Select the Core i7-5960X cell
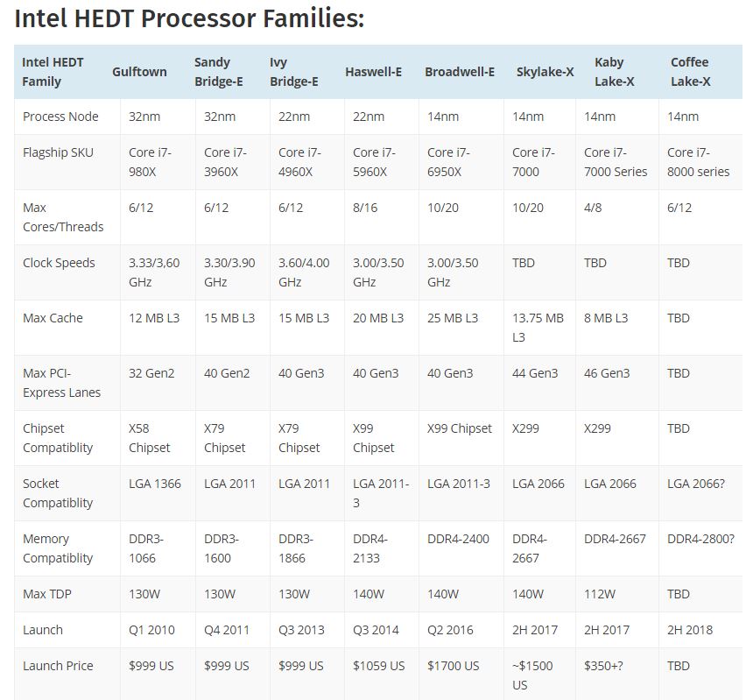Image resolution: width=746 pixels, height=700 pixels. 374,162
